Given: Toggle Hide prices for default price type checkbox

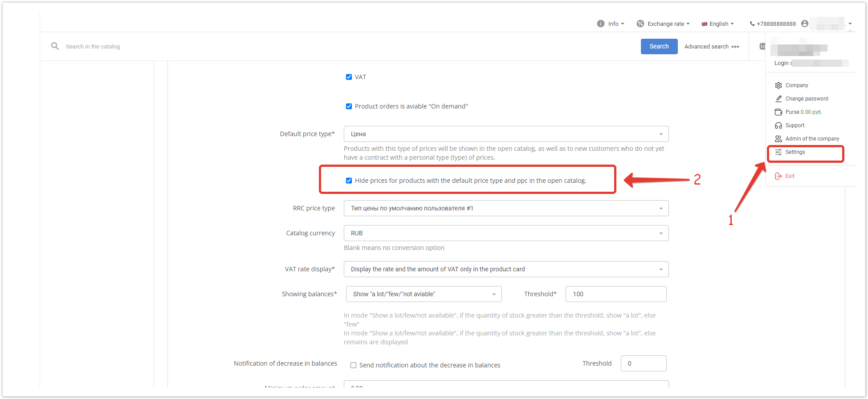Looking at the screenshot, I should pyautogui.click(x=349, y=181).
